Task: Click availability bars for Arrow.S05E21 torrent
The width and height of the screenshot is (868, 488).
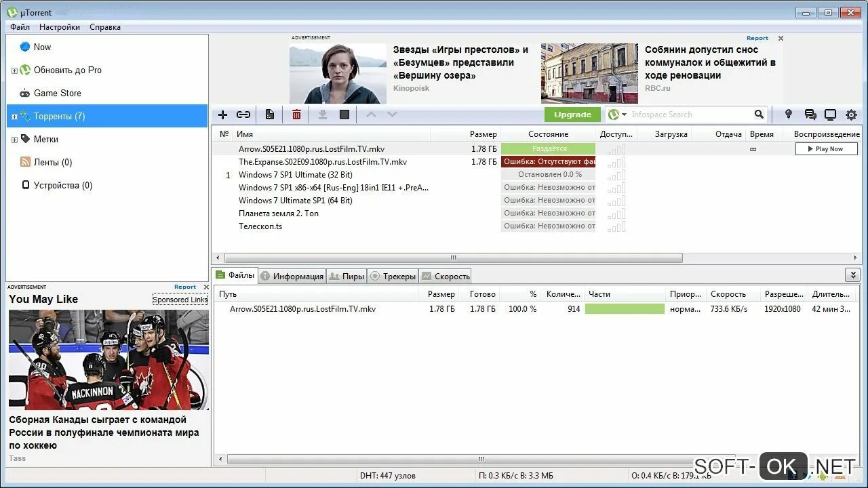Action: click(616, 149)
